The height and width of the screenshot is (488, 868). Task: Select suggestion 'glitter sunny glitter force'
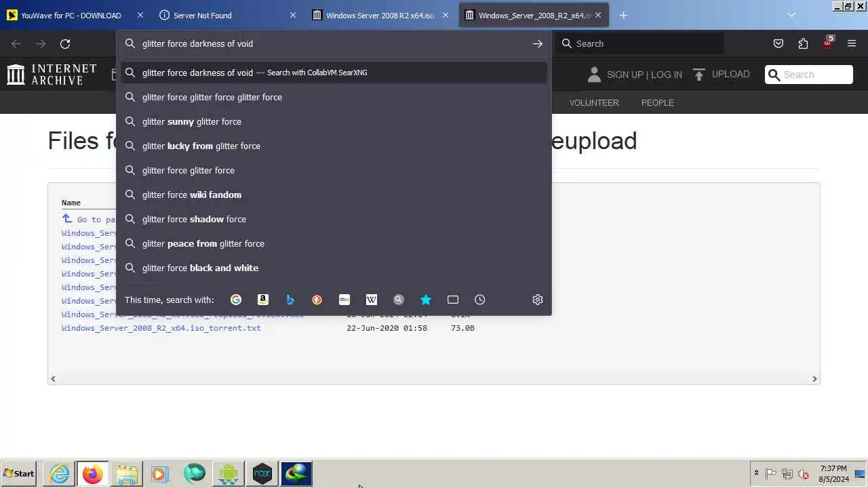(x=334, y=121)
